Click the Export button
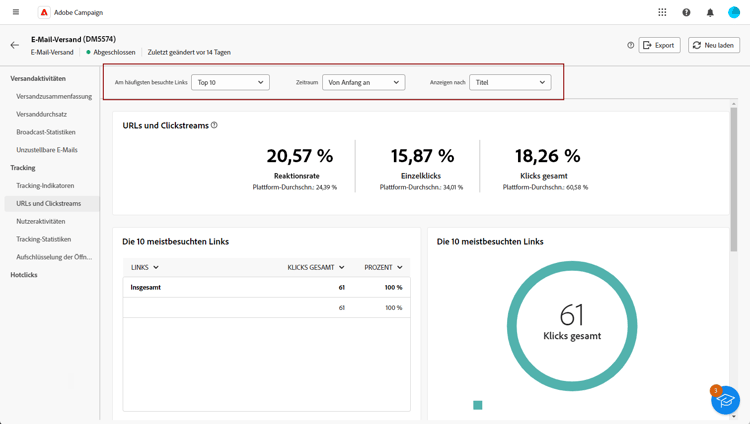 coord(659,45)
